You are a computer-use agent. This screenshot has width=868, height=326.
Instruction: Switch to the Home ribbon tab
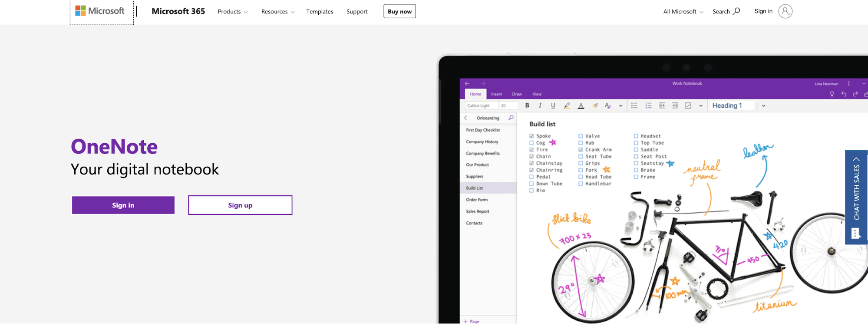pyautogui.click(x=475, y=94)
